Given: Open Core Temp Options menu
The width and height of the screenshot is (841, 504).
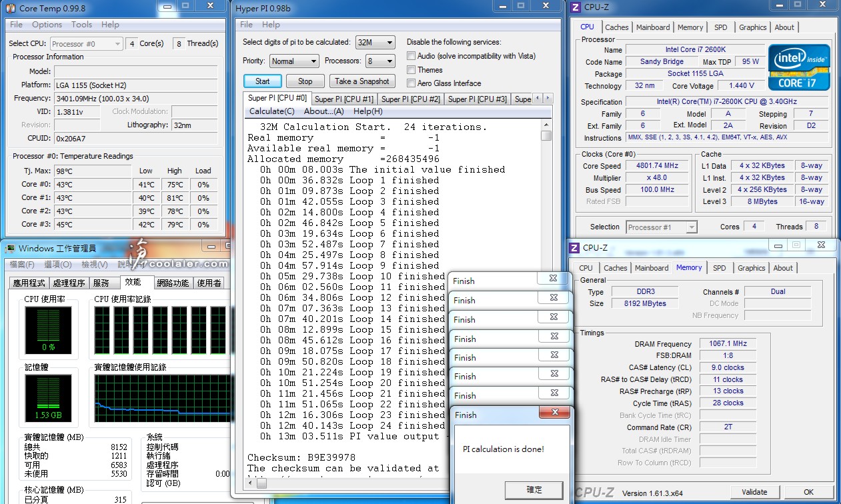Looking at the screenshot, I should click(47, 25).
